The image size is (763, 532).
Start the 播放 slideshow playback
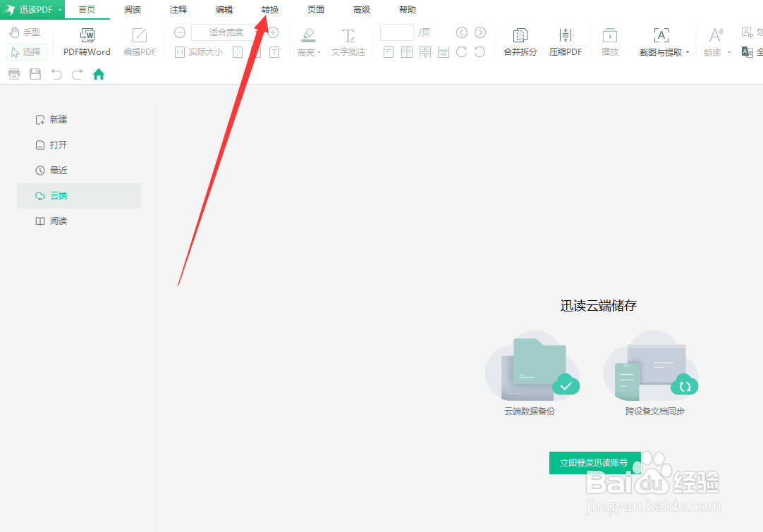(610, 42)
